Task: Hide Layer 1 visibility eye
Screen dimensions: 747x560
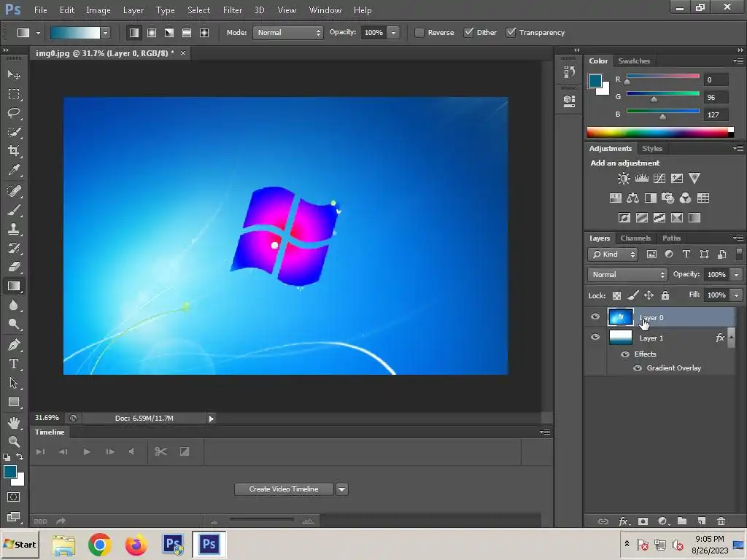Action: coord(595,337)
